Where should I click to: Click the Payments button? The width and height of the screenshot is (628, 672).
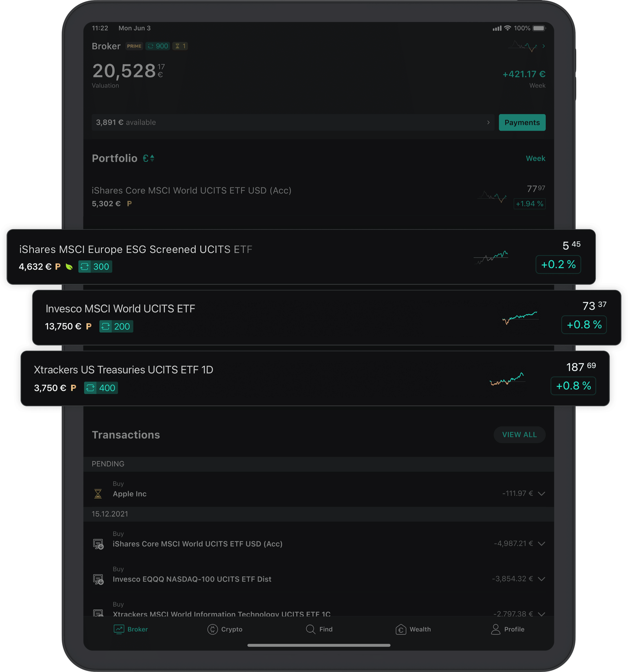tap(522, 122)
